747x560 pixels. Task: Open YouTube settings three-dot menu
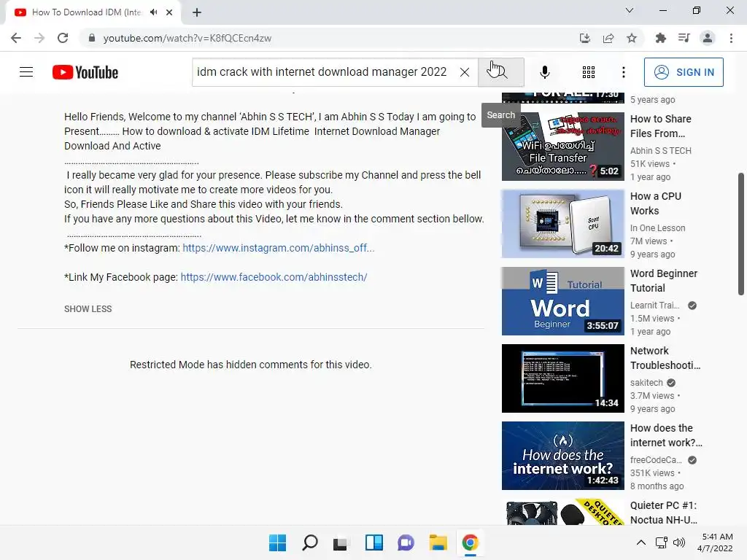coord(624,72)
